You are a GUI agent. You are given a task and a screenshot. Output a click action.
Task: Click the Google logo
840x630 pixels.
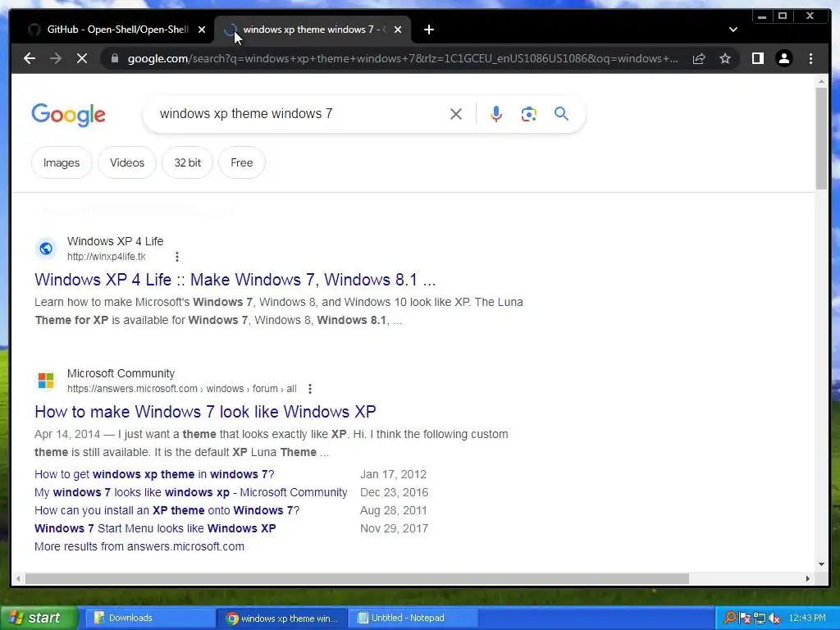pos(69,115)
